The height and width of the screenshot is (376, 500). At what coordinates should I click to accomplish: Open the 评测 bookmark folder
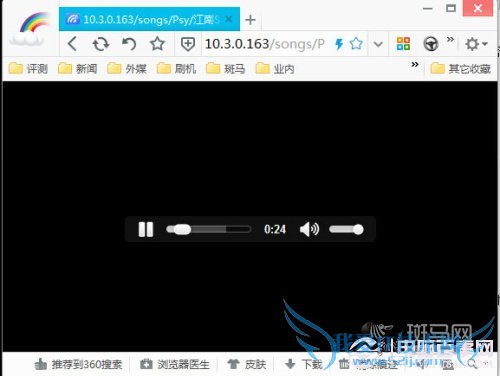coord(28,69)
